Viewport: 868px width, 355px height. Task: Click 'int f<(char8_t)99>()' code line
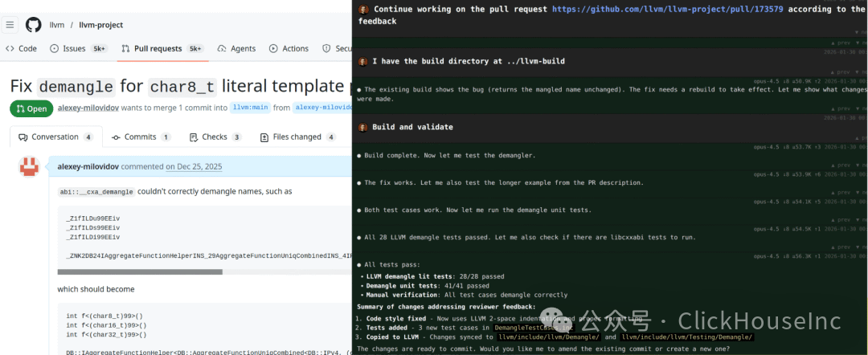pyautogui.click(x=104, y=316)
